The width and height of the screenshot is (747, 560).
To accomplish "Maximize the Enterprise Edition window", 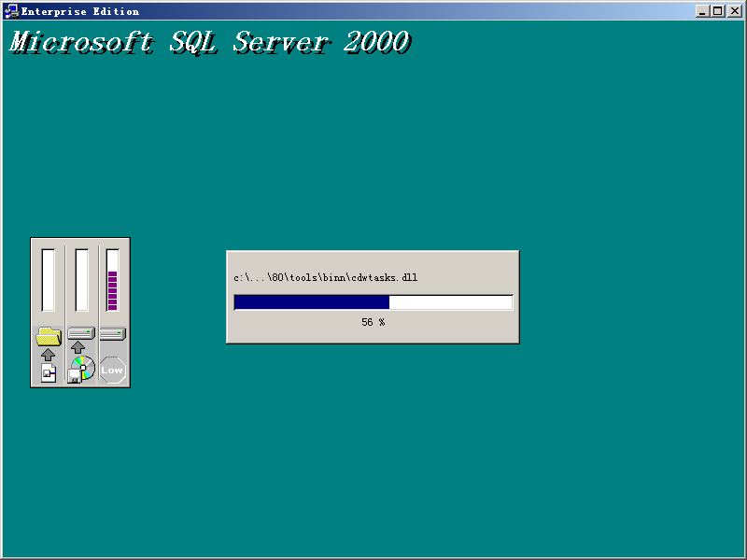I will pyautogui.click(x=717, y=11).
